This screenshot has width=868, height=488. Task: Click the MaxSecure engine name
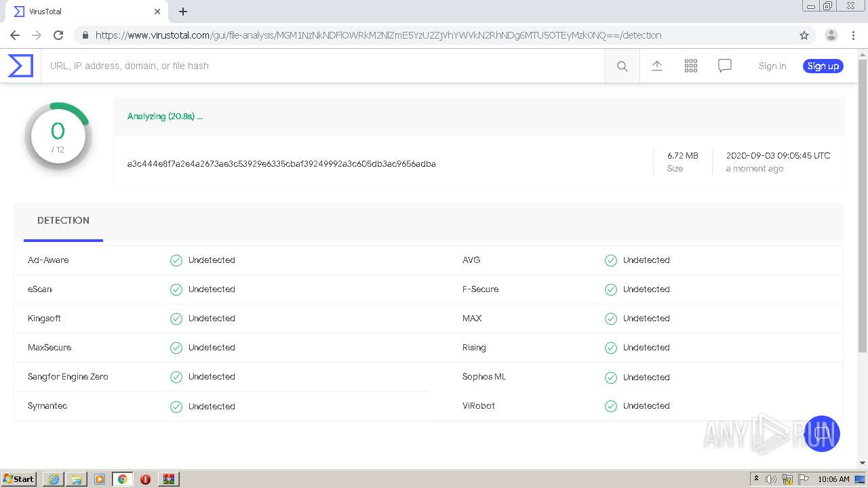(x=50, y=348)
